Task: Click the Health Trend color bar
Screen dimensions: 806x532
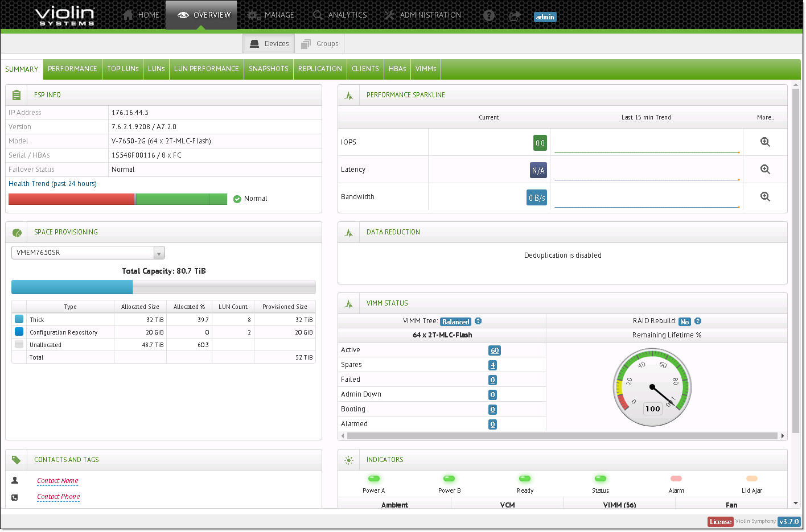Action: 118,199
